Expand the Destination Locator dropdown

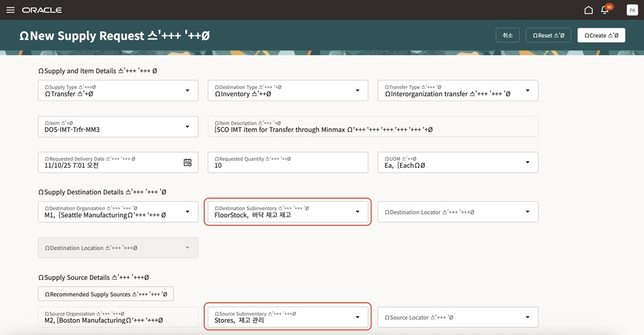pos(528,212)
